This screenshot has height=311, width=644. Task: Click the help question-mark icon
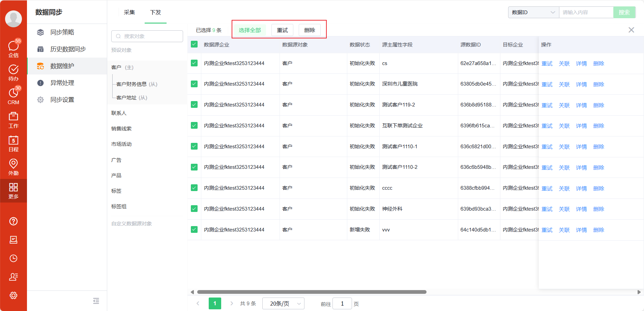13,221
